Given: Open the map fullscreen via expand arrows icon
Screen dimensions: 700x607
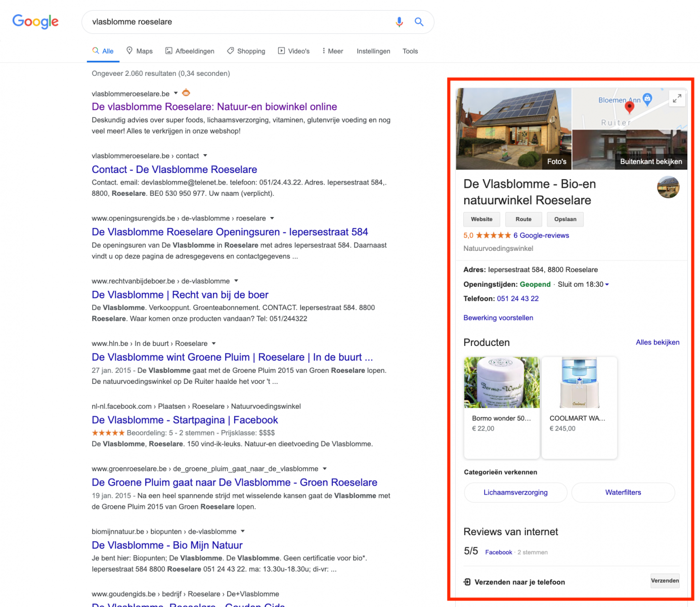Looking at the screenshot, I should (677, 99).
